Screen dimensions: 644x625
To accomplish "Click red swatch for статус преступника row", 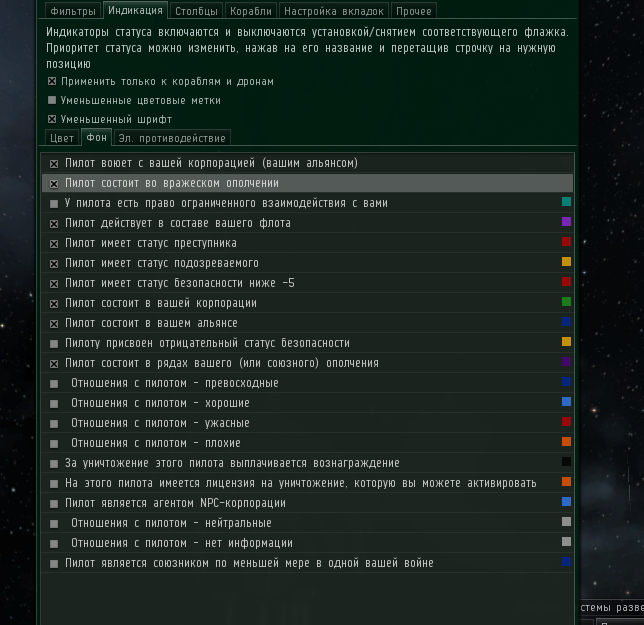I will click(x=566, y=241).
